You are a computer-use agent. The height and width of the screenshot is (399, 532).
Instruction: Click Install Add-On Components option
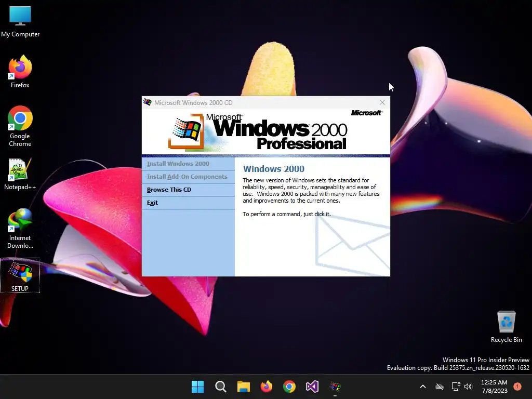coord(188,177)
